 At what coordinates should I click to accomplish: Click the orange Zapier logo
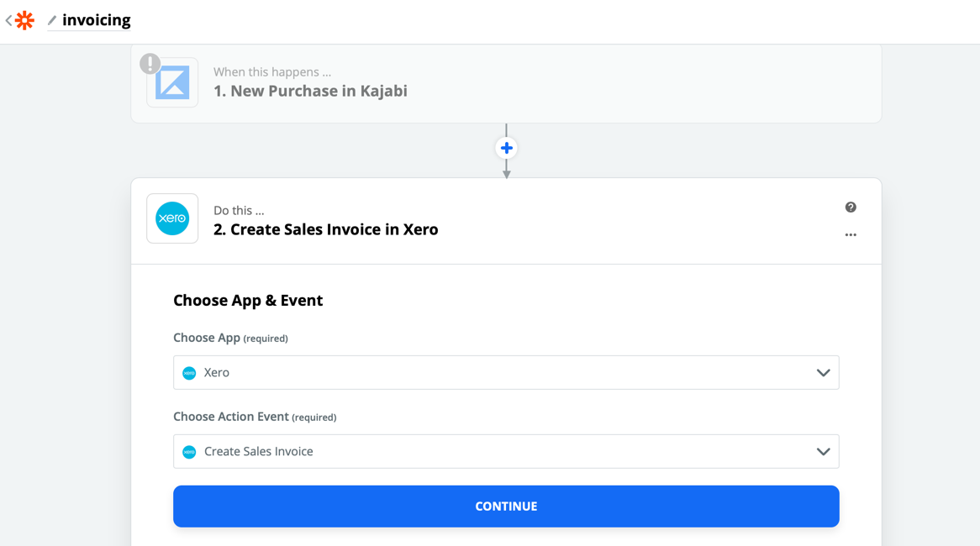coord(25,20)
